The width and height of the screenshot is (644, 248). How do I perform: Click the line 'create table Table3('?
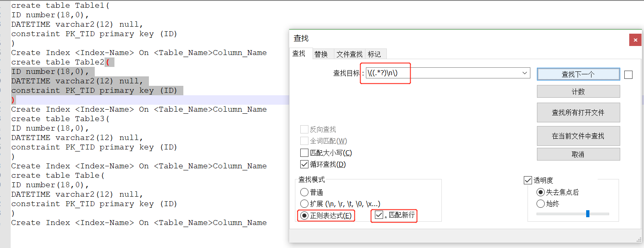coord(60,119)
